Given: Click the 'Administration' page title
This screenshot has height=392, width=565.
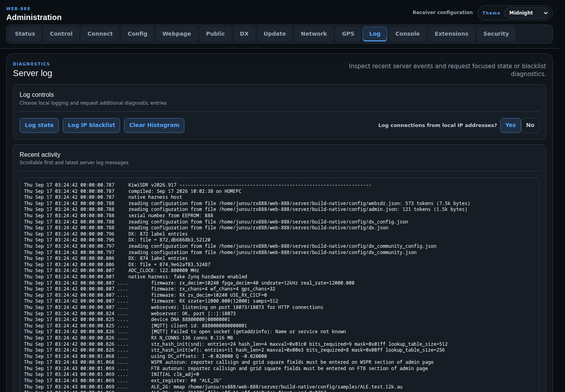Looking at the screenshot, I should pos(34,17).
